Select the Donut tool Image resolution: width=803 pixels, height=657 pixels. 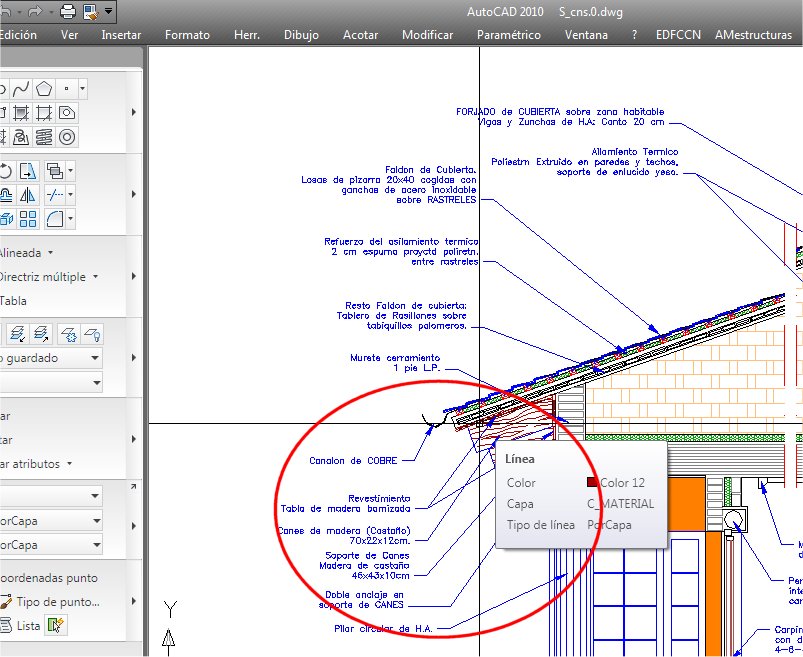pyautogui.click(x=67, y=137)
